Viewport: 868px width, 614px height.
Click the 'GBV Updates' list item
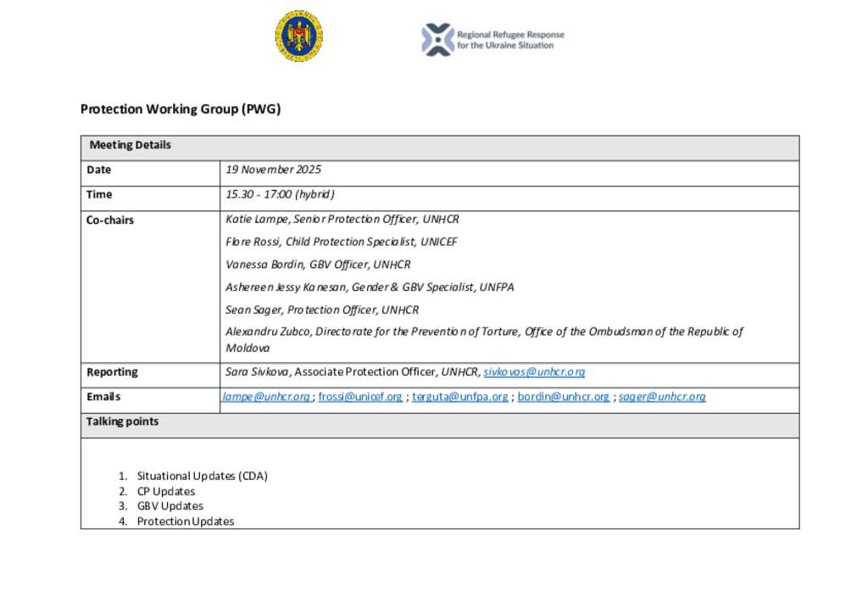pos(170,506)
